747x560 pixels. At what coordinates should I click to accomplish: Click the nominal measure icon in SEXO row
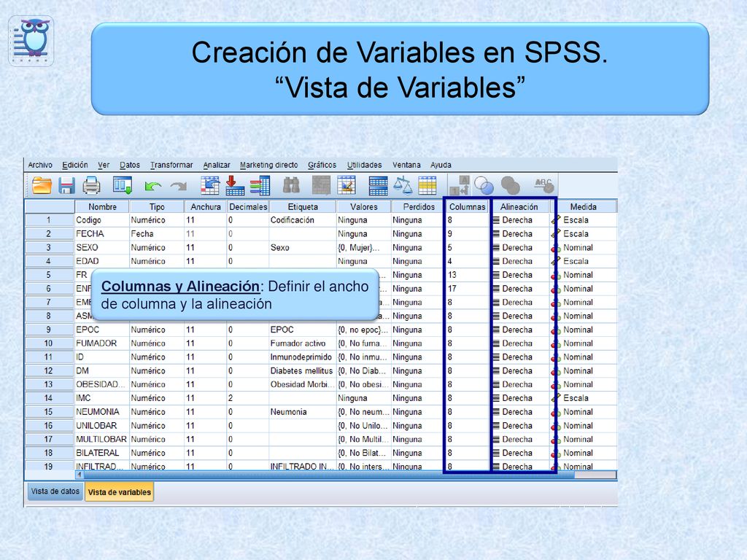[555, 248]
